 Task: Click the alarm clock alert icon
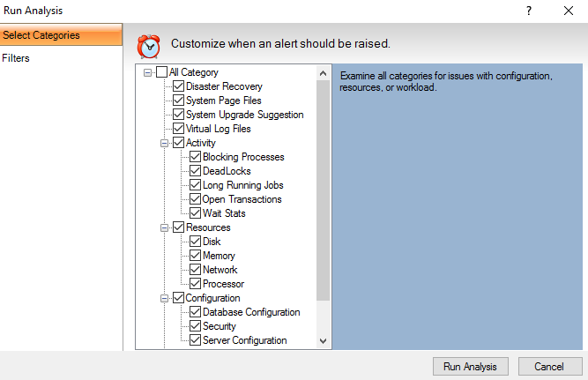point(149,45)
